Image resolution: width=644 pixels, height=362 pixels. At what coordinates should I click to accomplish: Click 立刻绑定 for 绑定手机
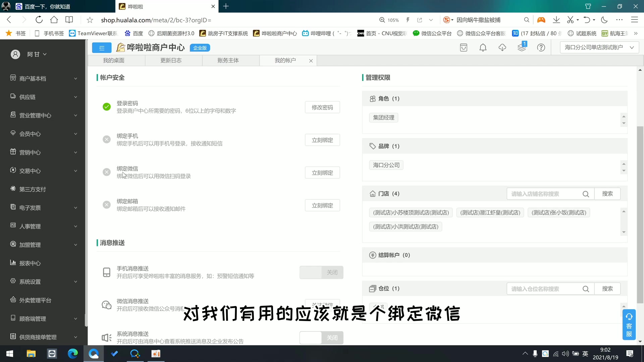322,140
